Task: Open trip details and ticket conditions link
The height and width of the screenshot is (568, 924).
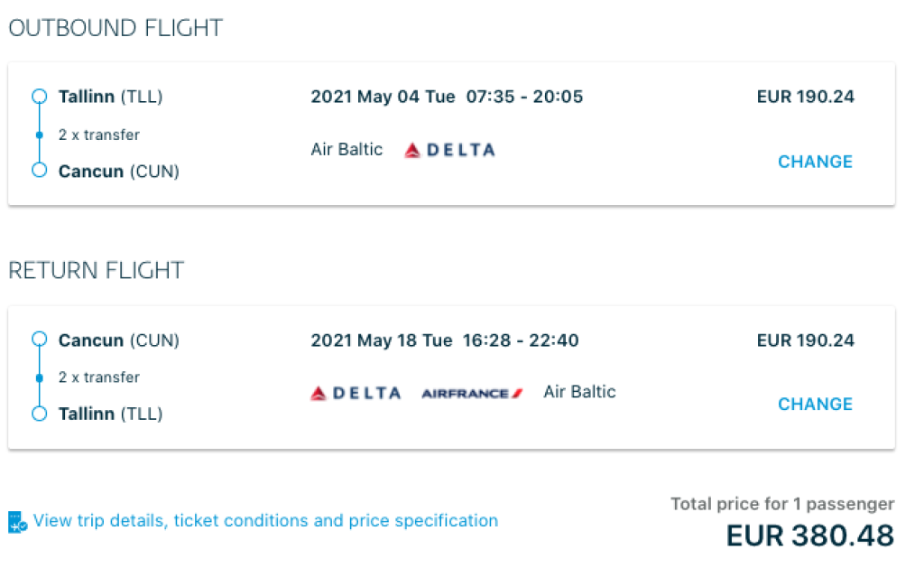Action: click(x=265, y=521)
